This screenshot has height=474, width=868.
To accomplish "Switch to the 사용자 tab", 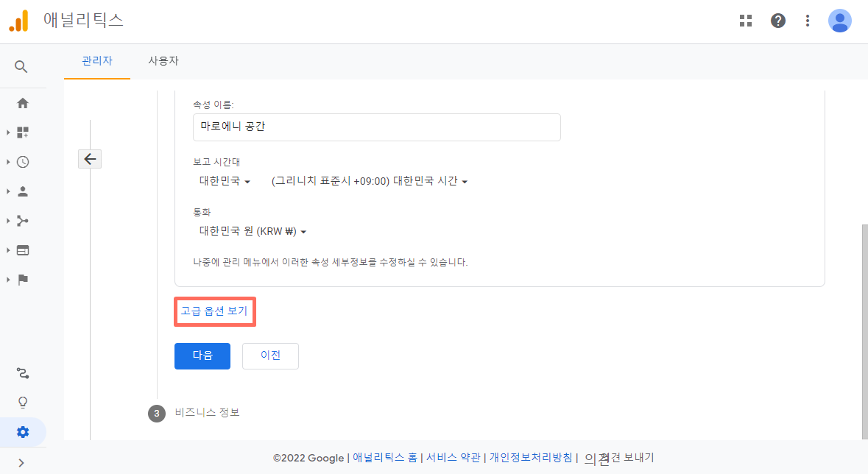I will point(163,61).
